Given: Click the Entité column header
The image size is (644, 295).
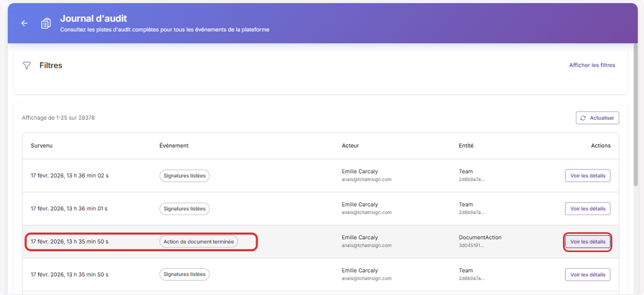Looking at the screenshot, I should pos(466,145).
